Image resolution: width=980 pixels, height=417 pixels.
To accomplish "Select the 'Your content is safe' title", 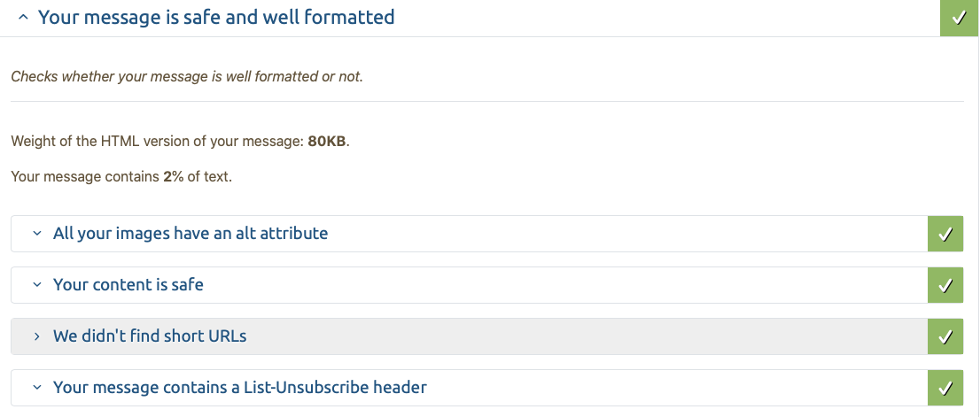I will pos(128,285).
